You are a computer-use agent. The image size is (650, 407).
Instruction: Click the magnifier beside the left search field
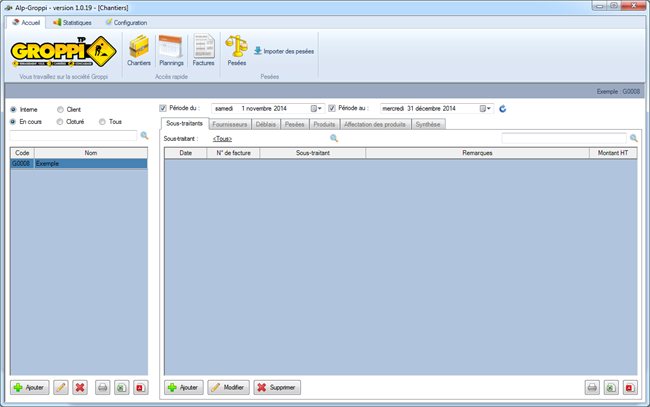pyautogui.click(x=144, y=135)
